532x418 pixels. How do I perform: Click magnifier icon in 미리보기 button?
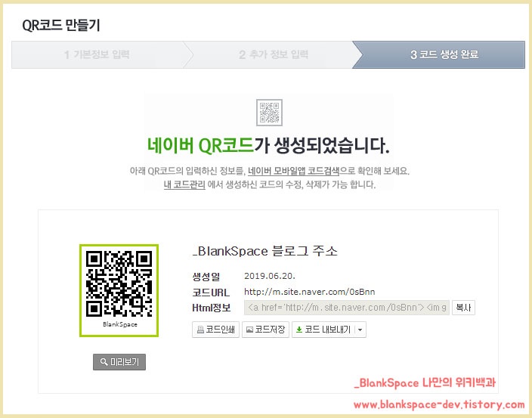[104, 362]
